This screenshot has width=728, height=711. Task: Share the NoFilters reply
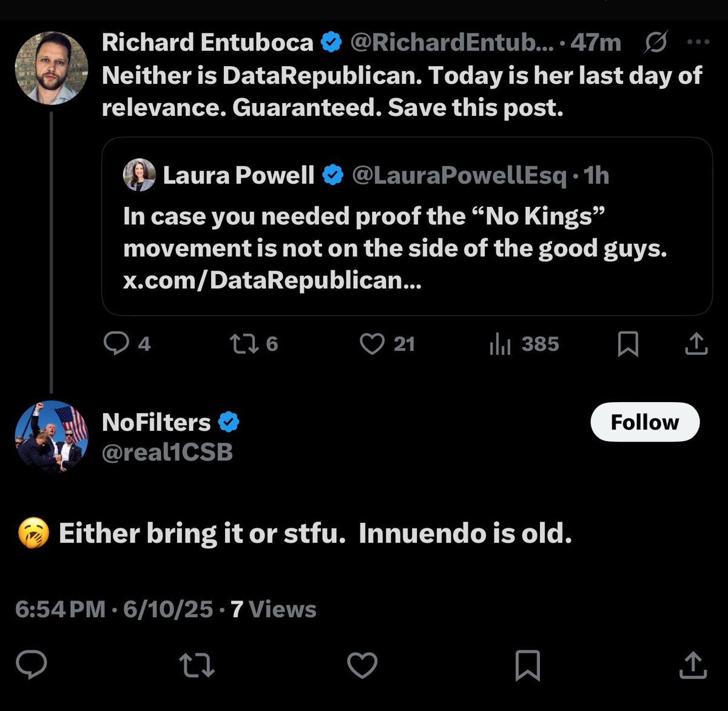(692, 665)
